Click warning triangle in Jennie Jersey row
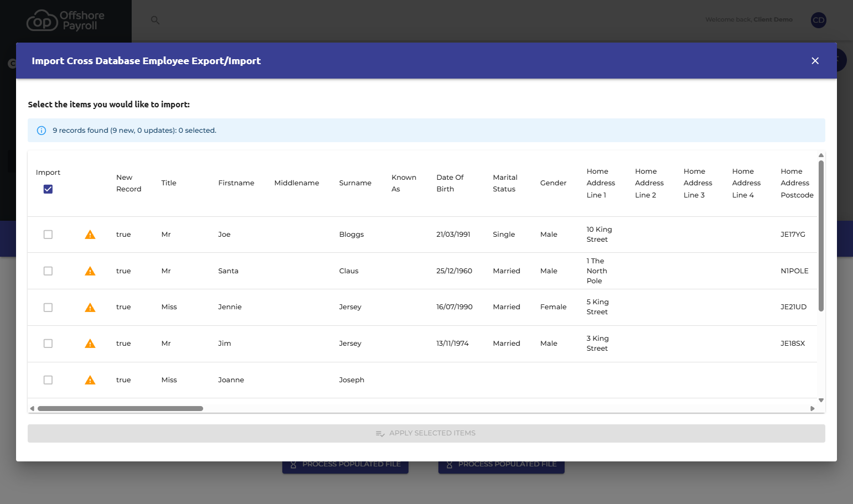This screenshot has height=504, width=853. [x=90, y=308]
